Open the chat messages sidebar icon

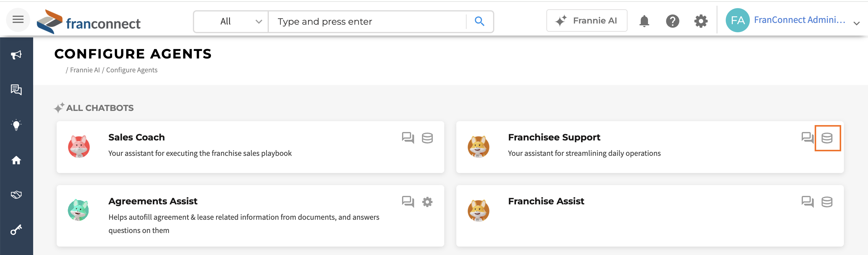tap(16, 90)
